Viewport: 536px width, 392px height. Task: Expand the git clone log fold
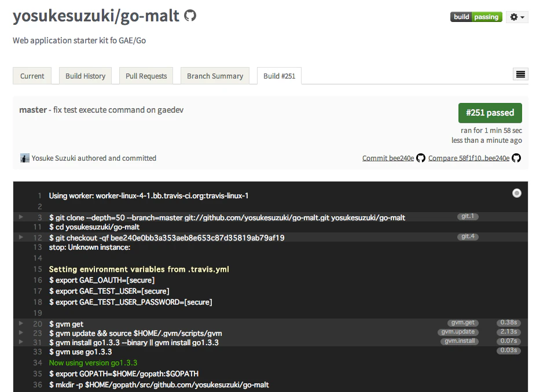click(21, 217)
